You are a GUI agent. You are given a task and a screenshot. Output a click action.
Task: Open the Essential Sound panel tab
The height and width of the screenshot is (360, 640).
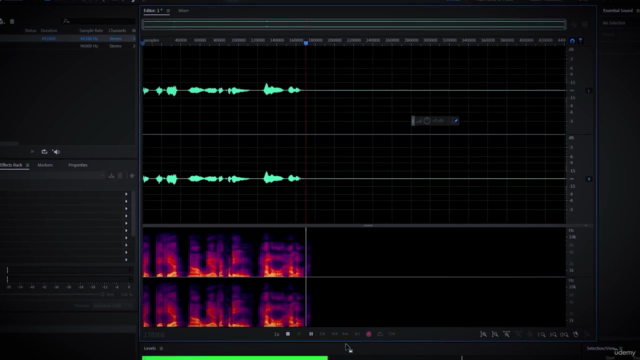click(618, 11)
